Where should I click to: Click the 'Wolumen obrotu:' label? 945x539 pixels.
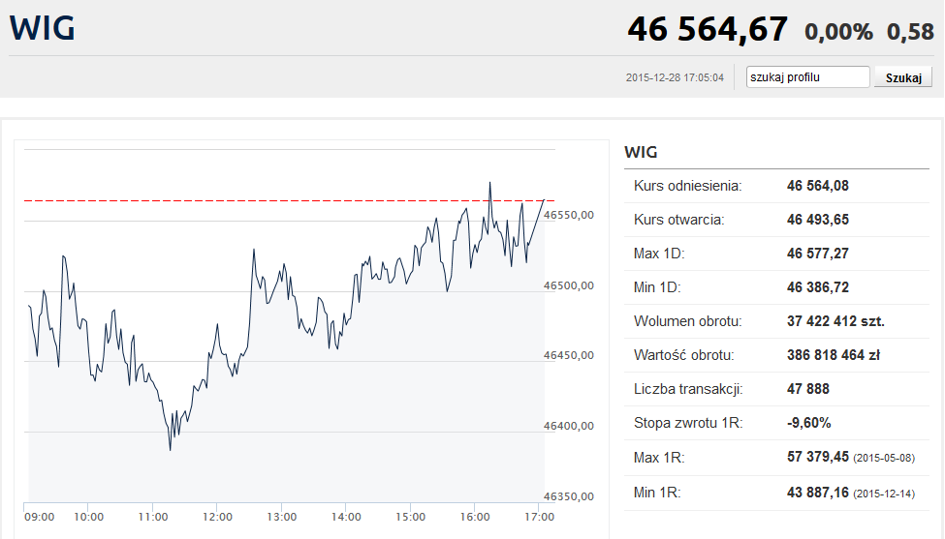point(688,321)
